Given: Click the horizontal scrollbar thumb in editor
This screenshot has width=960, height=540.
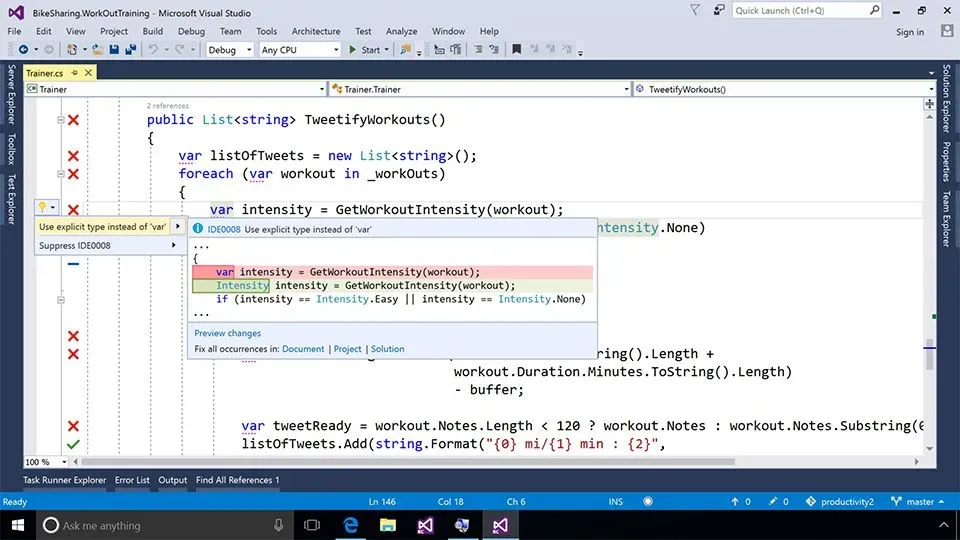Looking at the screenshot, I should click(x=408, y=462).
